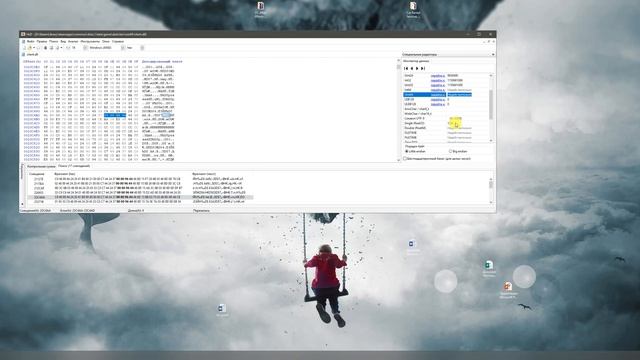This screenshot has height=360, width=640.
Task: Open the Special editors panel dropdown arrow
Action: (493, 54)
